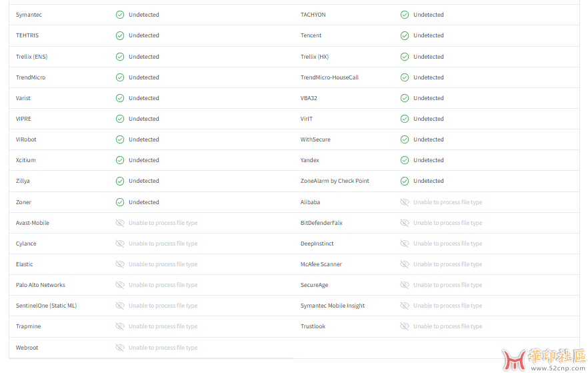Select the TrendMicro-HouseCall engine name
The image size is (588, 373).
[329, 77]
